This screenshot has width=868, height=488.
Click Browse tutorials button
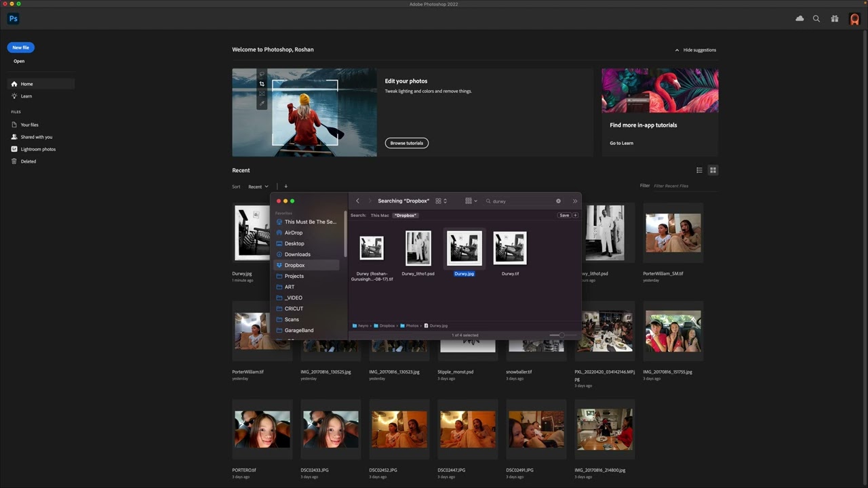407,143
